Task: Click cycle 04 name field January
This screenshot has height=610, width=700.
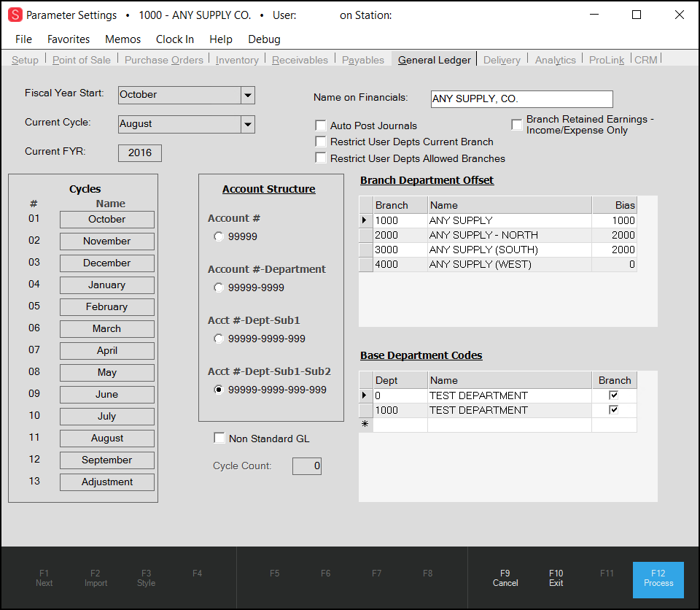Action: point(107,285)
